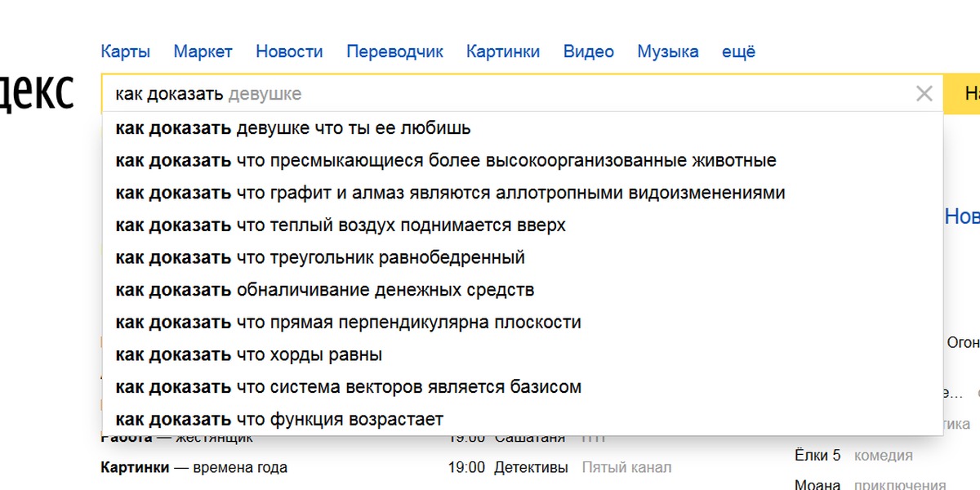980x490 pixels.
Task: Click into the search input field
Action: 572,94
